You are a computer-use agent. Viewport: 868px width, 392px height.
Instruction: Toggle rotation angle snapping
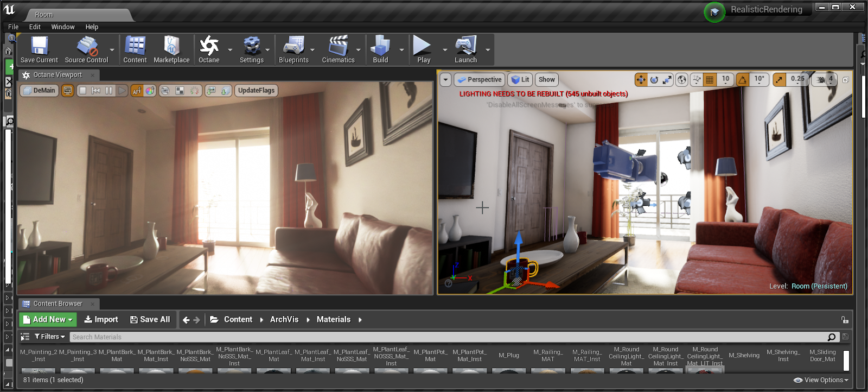click(x=742, y=80)
